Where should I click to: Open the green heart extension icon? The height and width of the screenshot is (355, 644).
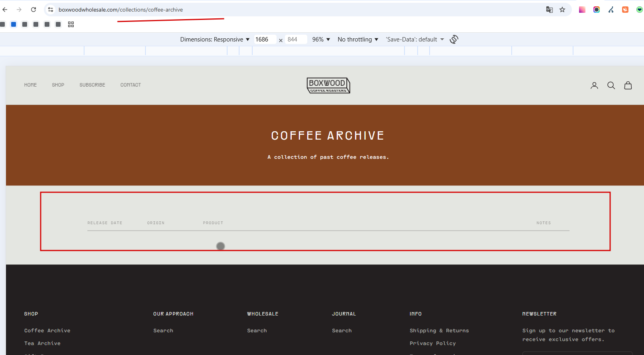[x=640, y=10]
